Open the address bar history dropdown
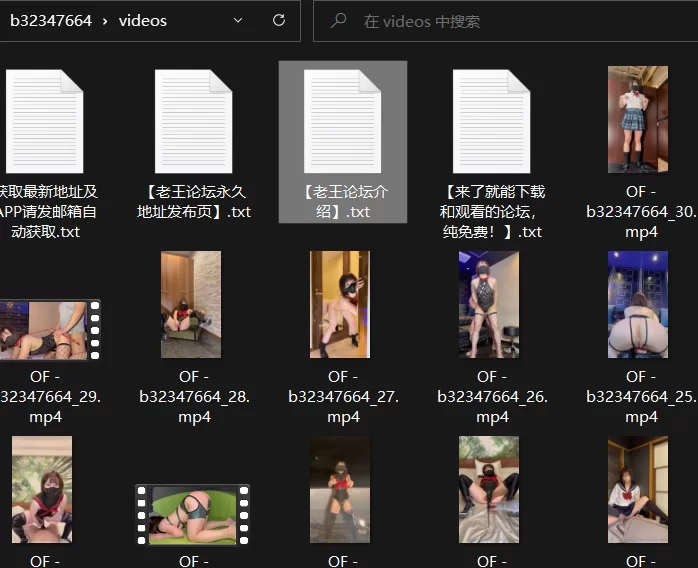Viewport: 698px width, 568px height. [238, 20]
